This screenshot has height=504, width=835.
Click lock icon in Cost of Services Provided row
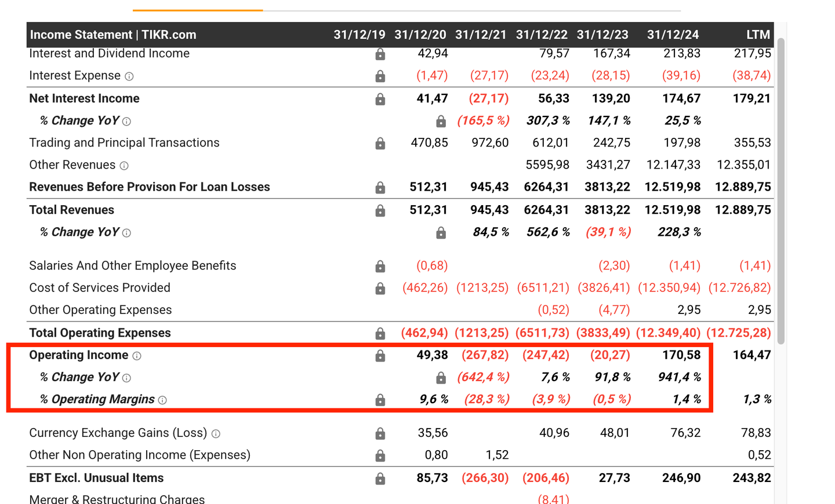380,288
